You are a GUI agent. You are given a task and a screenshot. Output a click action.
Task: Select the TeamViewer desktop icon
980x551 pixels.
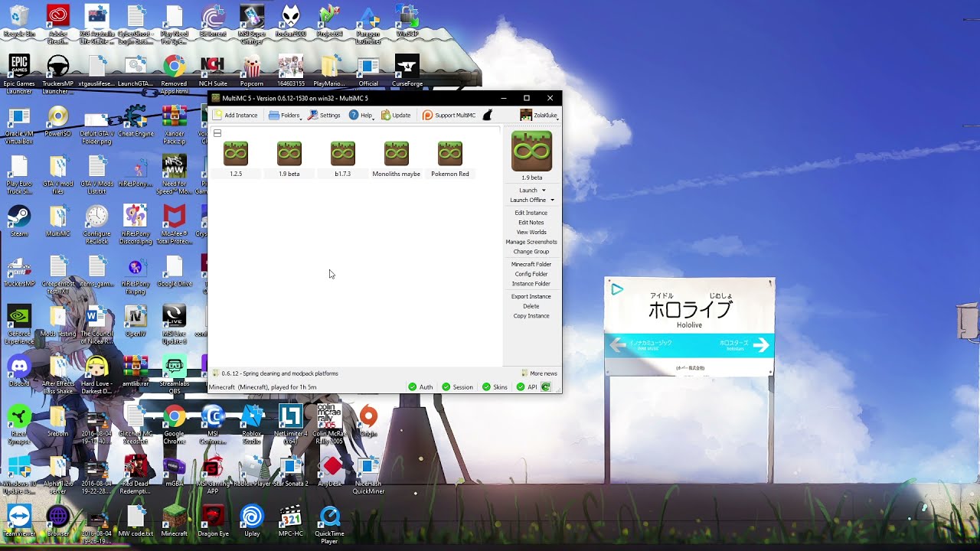(x=19, y=520)
